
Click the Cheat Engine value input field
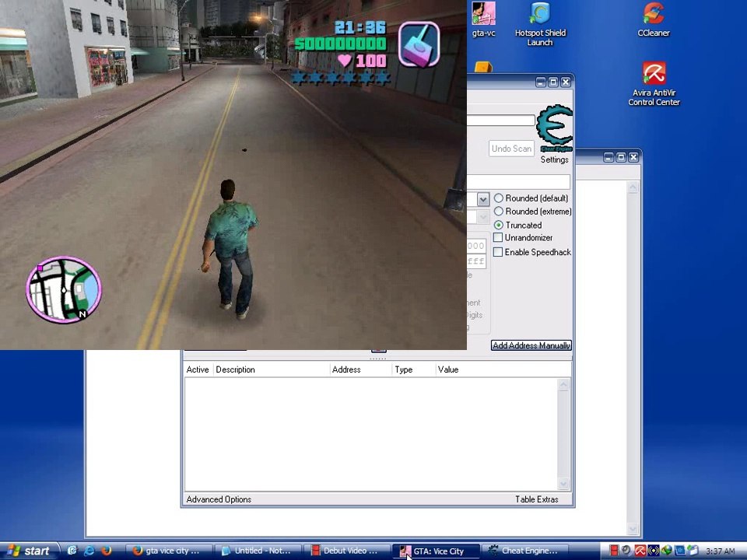click(x=518, y=181)
